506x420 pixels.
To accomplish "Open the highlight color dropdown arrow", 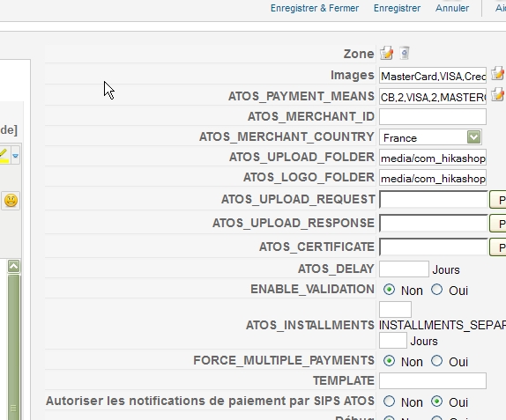I will pos(15,156).
